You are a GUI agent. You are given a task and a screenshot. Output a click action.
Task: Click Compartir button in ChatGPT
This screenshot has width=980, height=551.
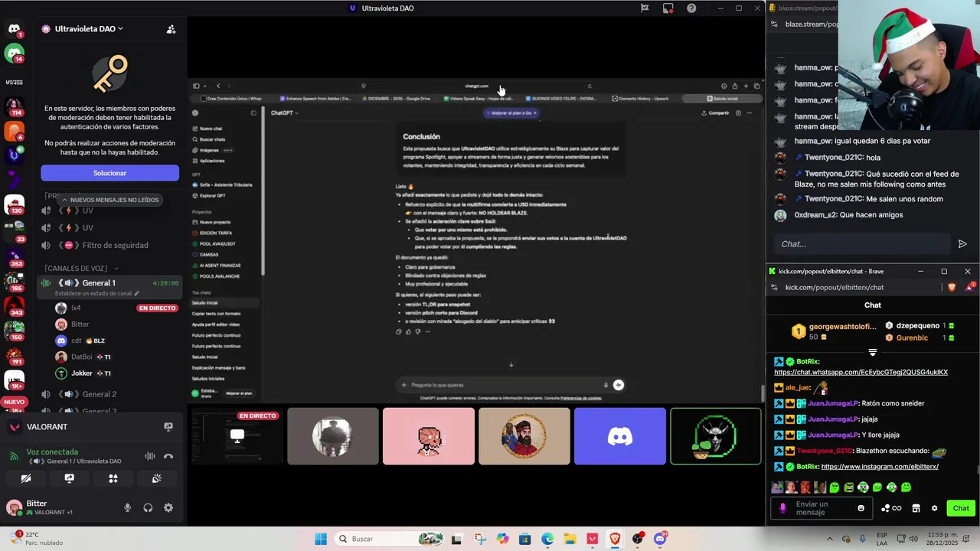[x=715, y=113]
